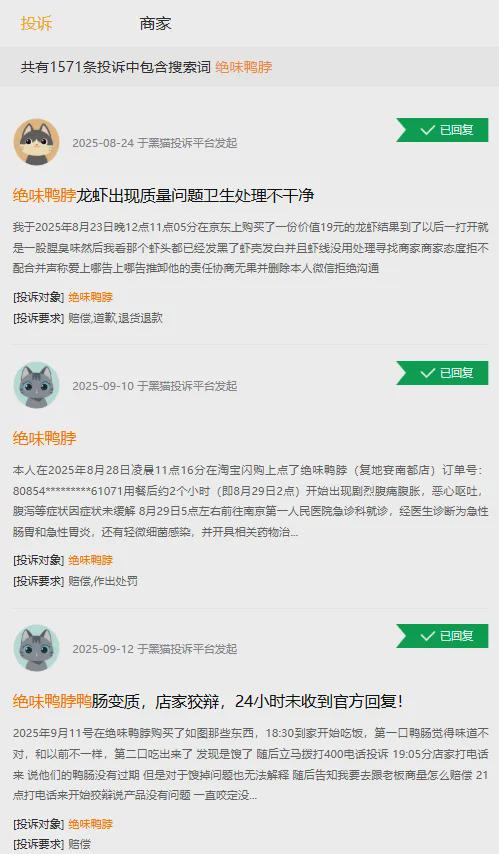This screenshot has width=499, height=854.
Task: Open complaint titled 龙虾出现质量问题卫生处理不干净
Action: 163,196
